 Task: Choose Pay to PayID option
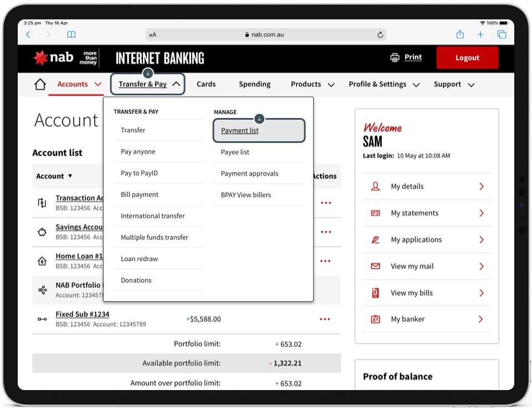[158, 173]
